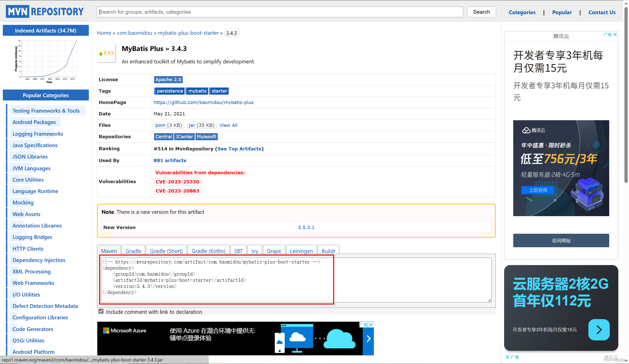Screen dimensions: 629x364
Task: Switch to the Gradle (Kotlin) tab
Action: [208, 251]
